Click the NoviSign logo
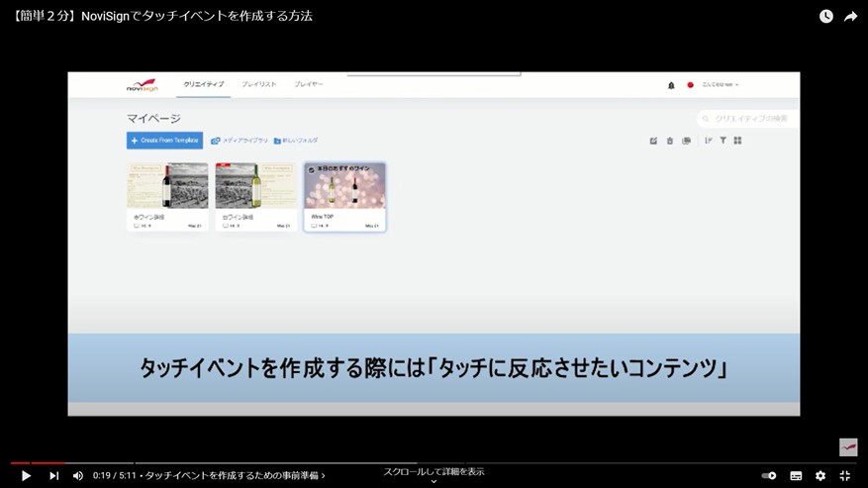This screenshot has width=868, height=488. coord(143,85)
